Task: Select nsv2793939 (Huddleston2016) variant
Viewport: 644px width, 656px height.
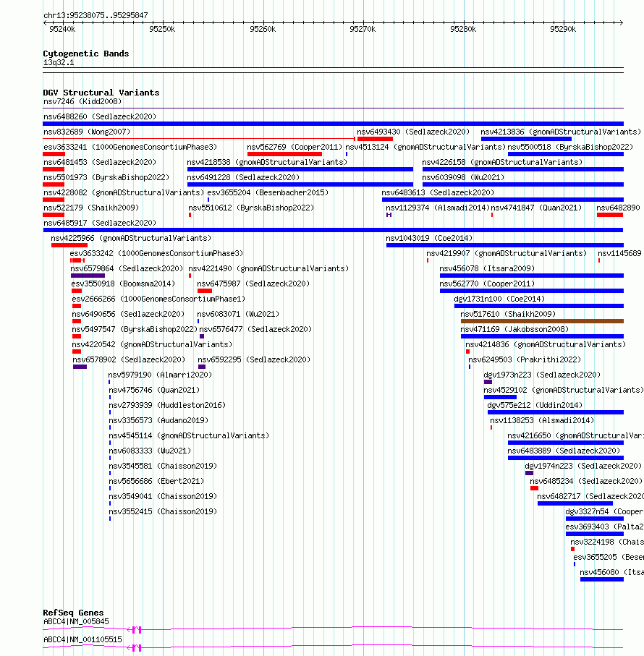Action: [167, 406]
